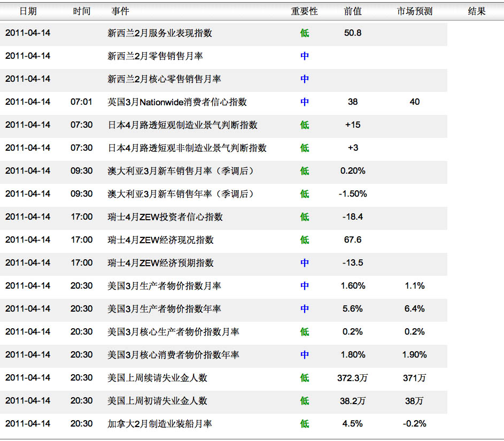Screen dimensions: 504x441
Task: Click previous value -1.50%
Action: tap(353, 194)
